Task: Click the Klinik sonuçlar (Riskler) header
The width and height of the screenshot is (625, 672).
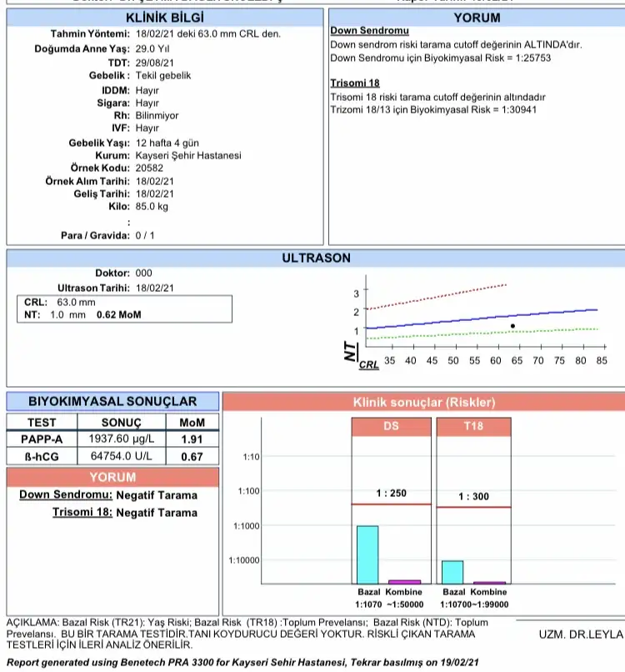Action: [x=424, y=402]
